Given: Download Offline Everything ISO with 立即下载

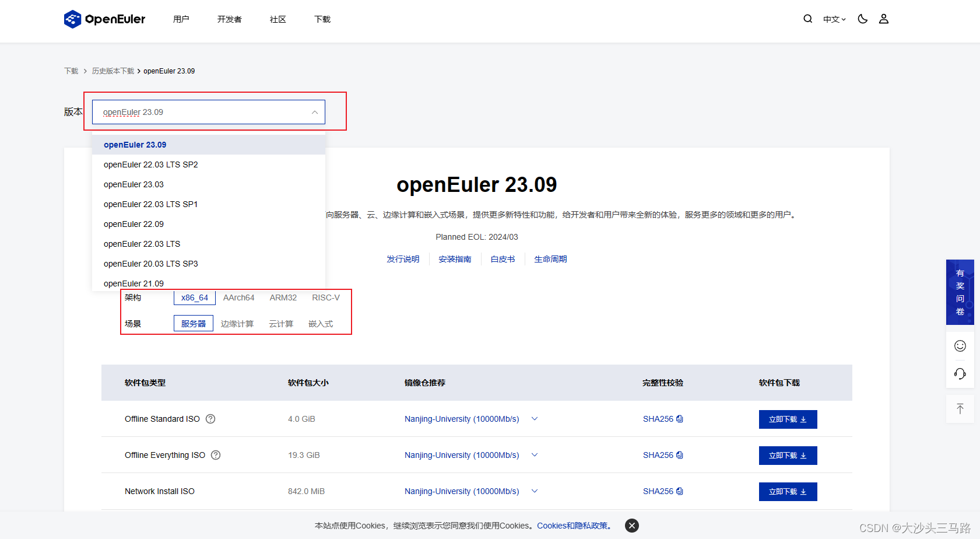Looking at the screenshot, I should 788,456.
